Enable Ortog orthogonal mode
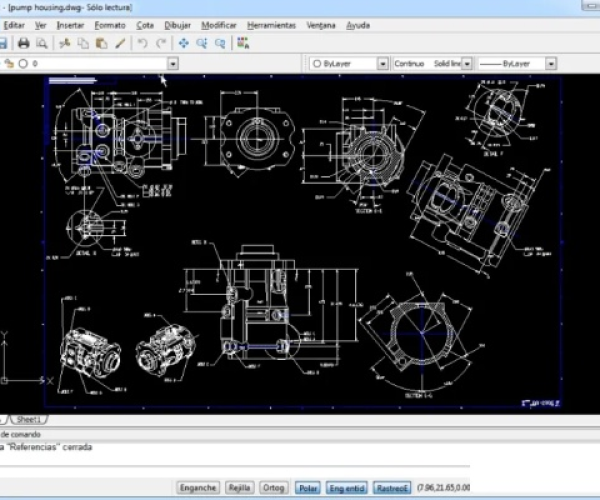 [x=273, y=488]
